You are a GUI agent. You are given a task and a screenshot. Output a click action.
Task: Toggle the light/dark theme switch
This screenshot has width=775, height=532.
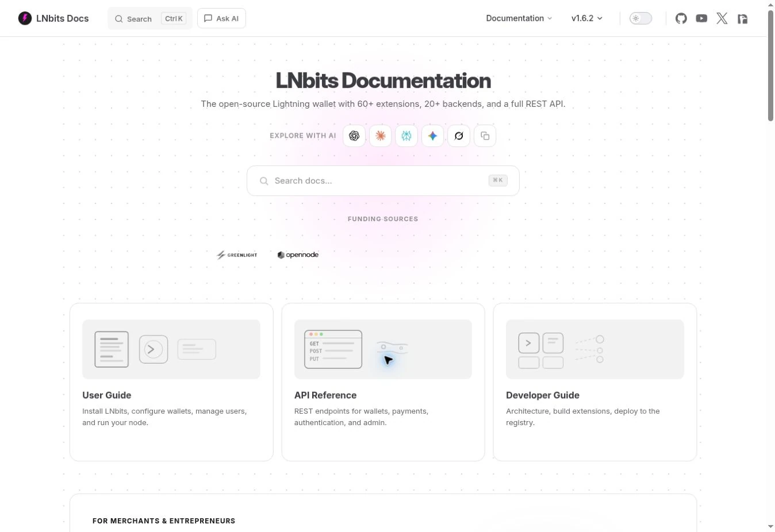coord(640,18)
